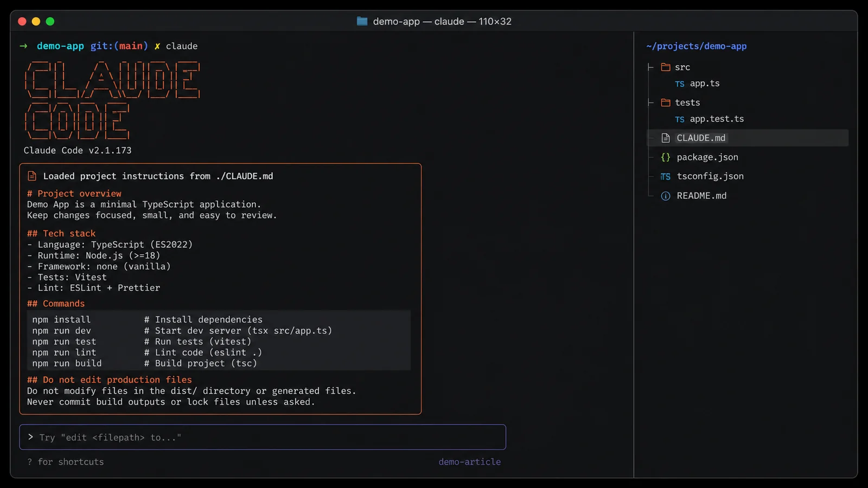The height and width of the screenshot is (488, 868).
Task: Click the CLAUDE.md document icon in file tree
Action: 666,138
